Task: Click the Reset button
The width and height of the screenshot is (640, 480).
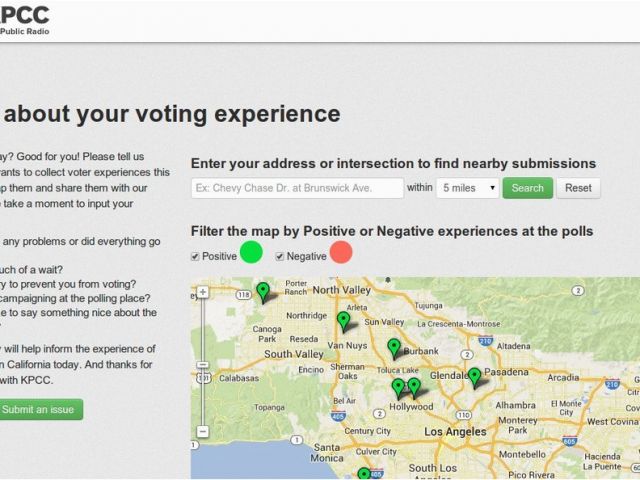Action: (578, 188)
